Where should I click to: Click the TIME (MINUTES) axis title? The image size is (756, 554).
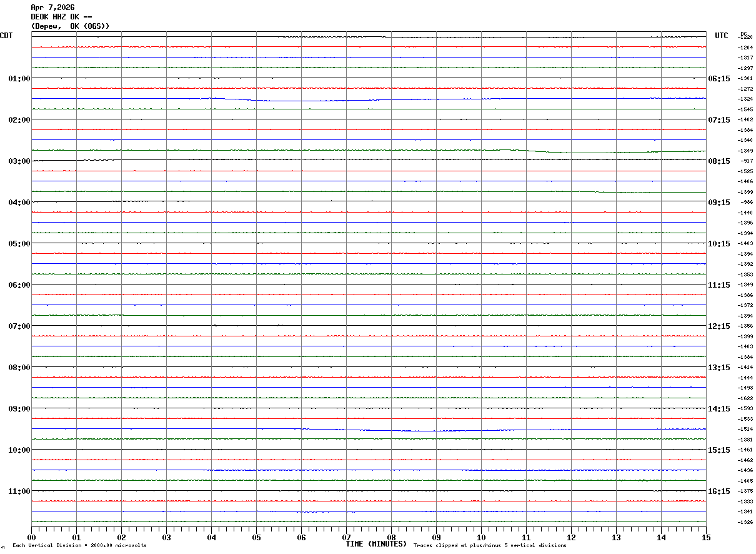376,544
